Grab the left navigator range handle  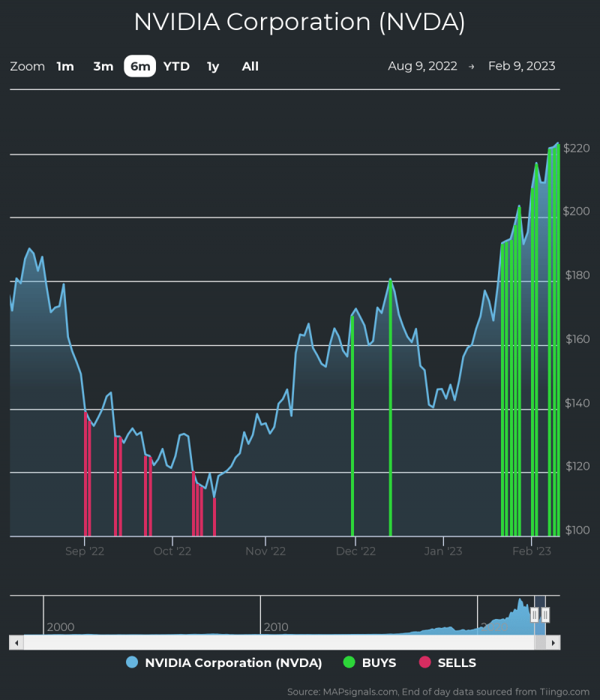[534, 615]
